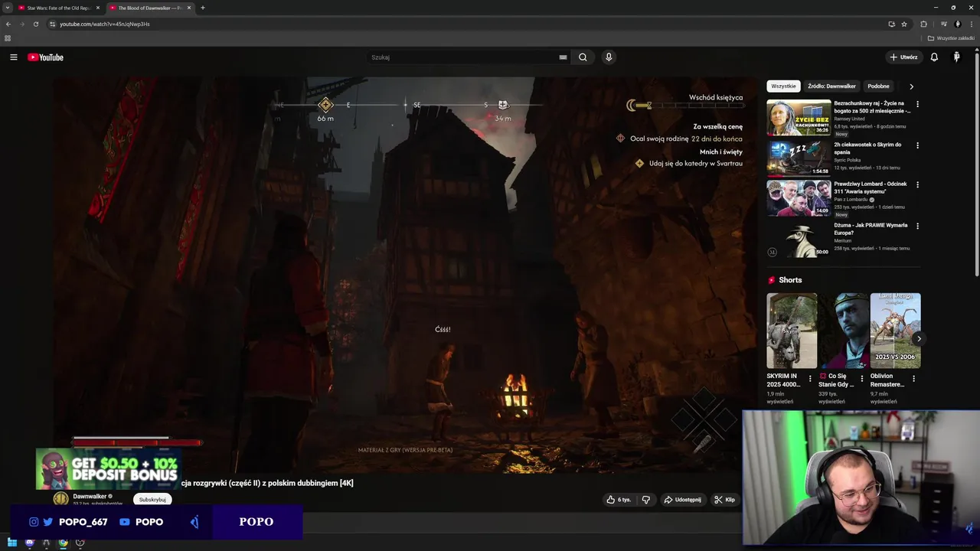Open 2h ciekawostek o Skyrim thumbnail

[799, 158]
